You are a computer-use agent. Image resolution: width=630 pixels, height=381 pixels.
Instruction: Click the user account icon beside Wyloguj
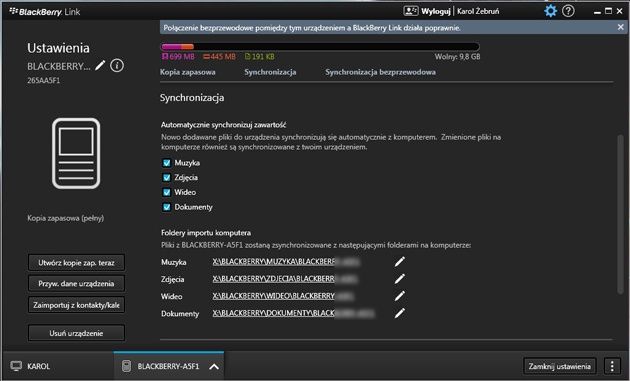(411, 11)
